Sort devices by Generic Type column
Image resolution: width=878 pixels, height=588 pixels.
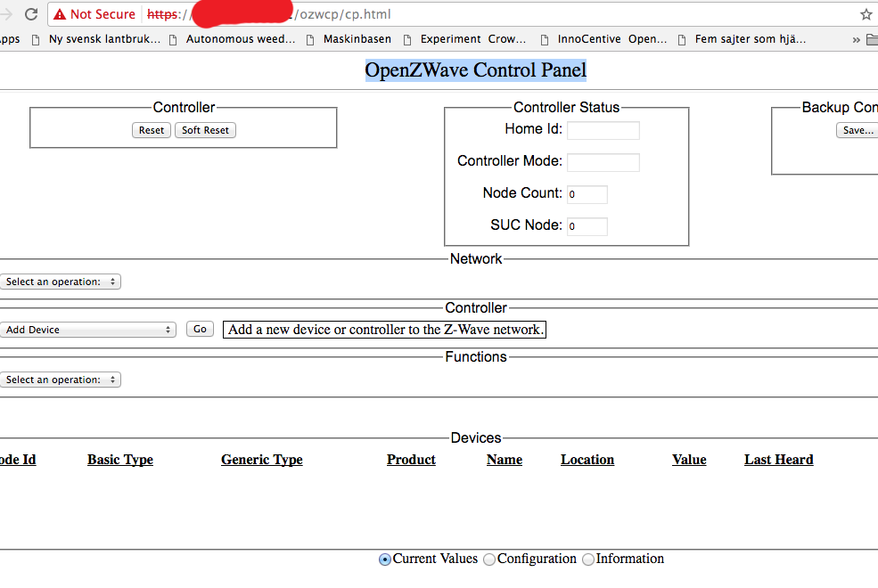pos(261,460)
